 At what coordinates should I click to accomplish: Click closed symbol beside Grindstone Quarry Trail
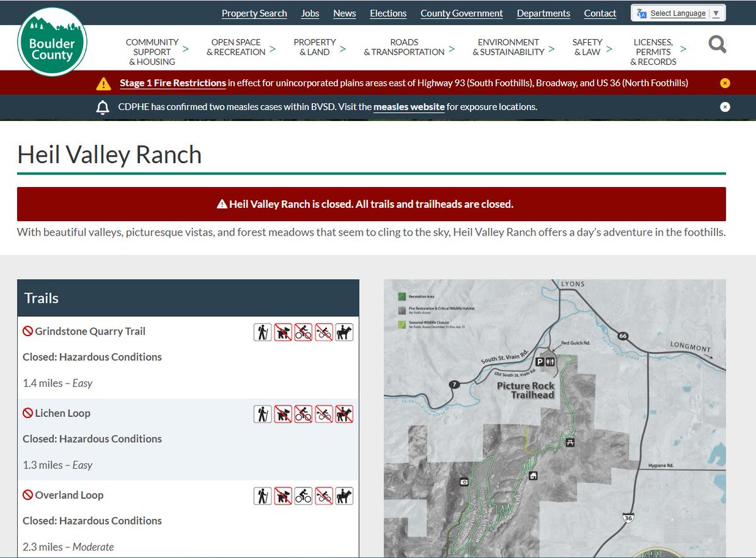[x=28, y=331]
